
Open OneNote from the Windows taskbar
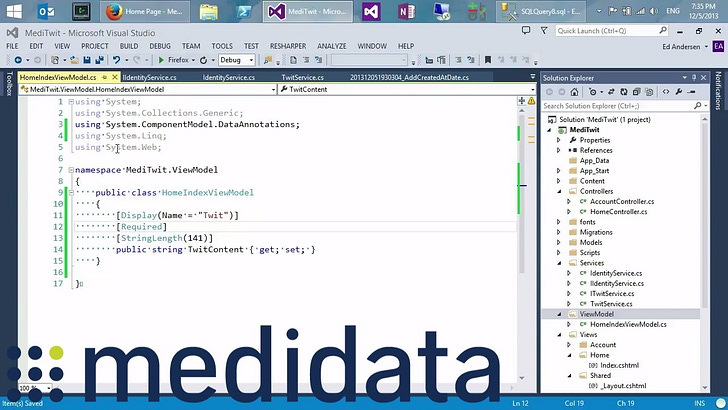coord(406,12)
